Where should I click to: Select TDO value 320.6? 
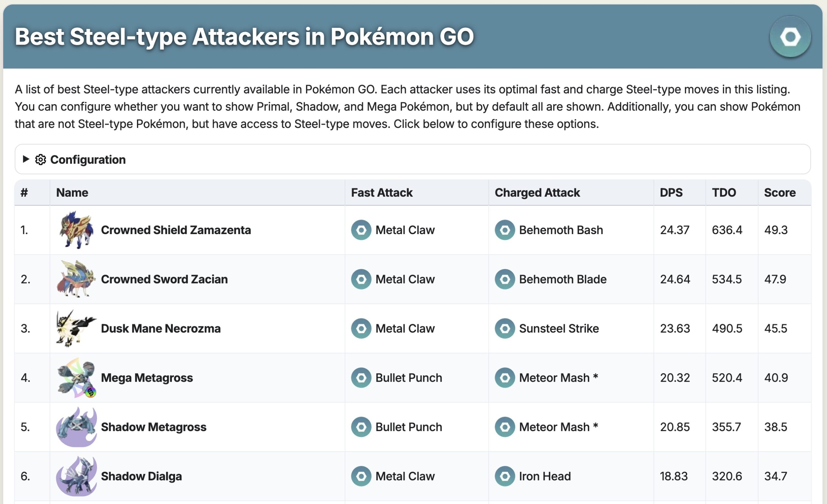[x=727, y=476]
